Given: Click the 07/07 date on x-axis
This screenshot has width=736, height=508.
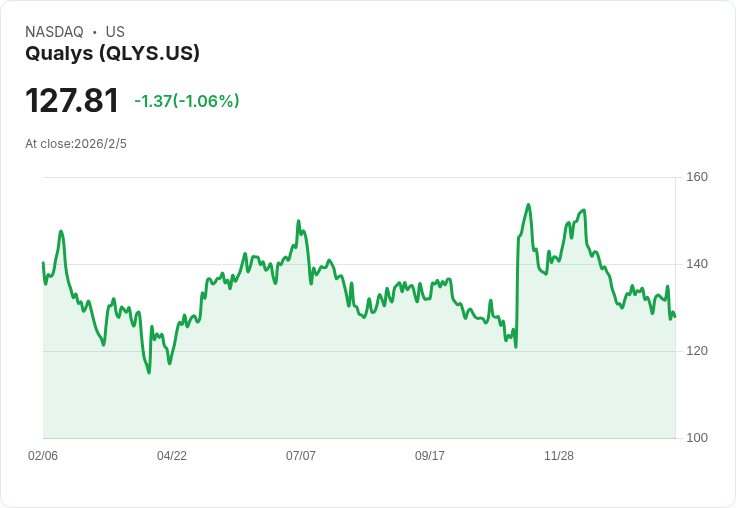Looking at the screenshot, I should click(x=301, y=456).
